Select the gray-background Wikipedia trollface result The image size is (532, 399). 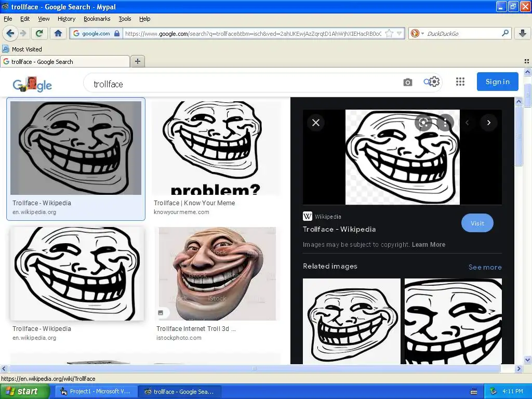pyautogui.click(x=76, y=148)
